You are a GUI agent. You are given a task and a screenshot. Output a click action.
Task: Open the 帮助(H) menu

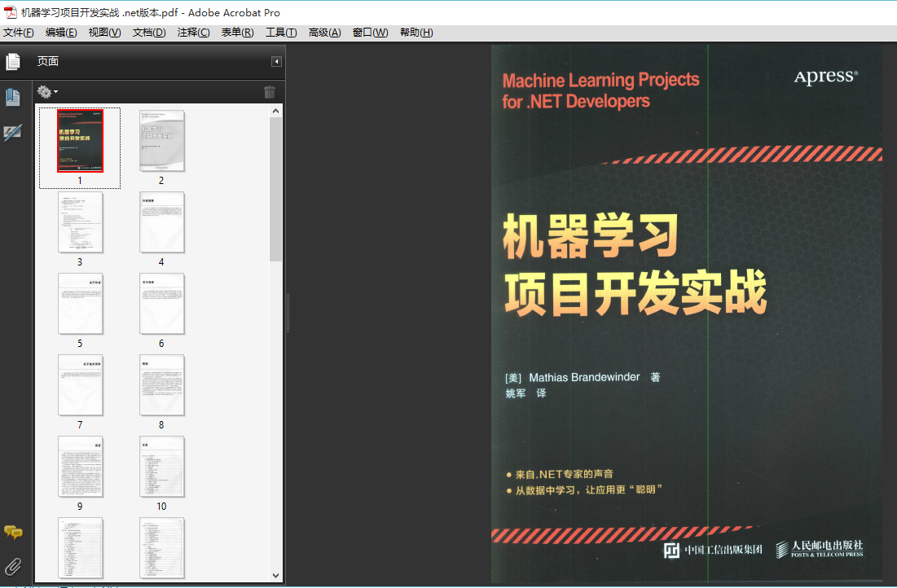point(416,33)
